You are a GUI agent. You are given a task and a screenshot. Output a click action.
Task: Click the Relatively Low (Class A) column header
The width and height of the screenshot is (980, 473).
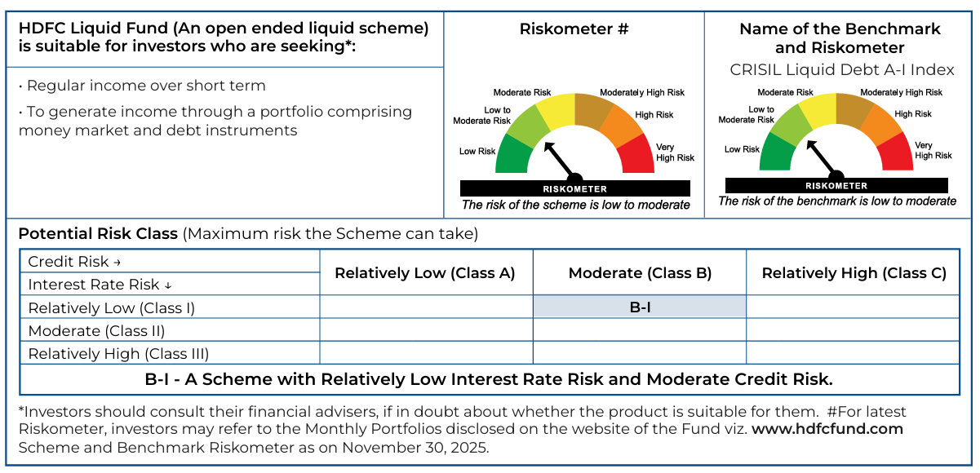point(425,273)
